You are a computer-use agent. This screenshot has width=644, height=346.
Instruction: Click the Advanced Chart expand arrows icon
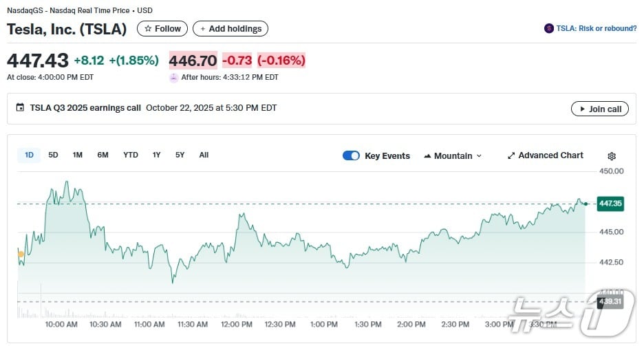click(x=511, y=155)
